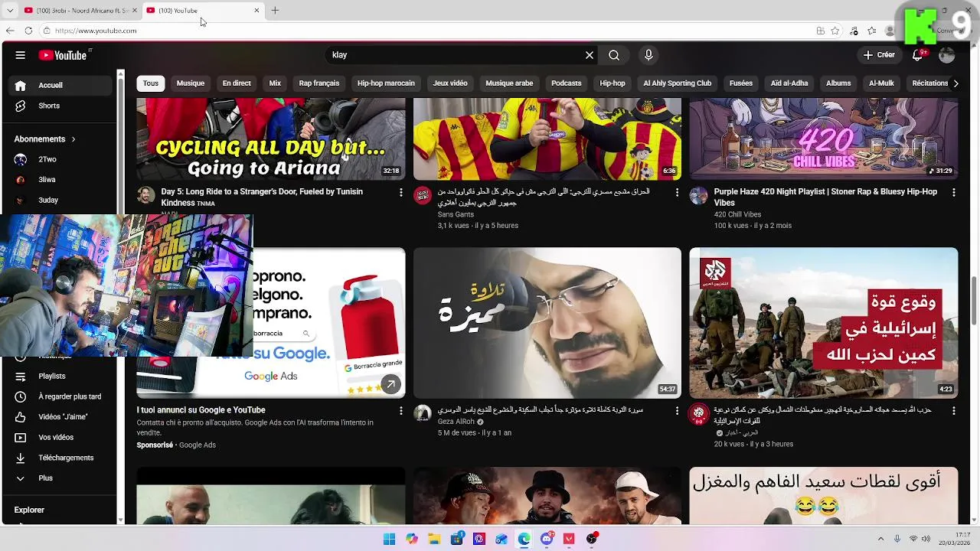Click the Geza AlRoh channel name

(x=456, y=422)
